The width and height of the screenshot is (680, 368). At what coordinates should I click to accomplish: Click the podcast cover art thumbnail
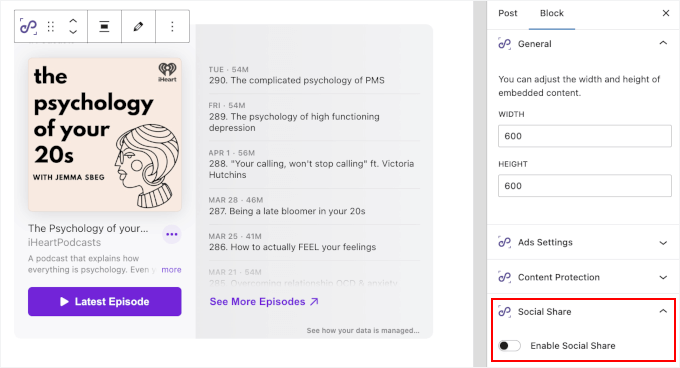(105, 135)
